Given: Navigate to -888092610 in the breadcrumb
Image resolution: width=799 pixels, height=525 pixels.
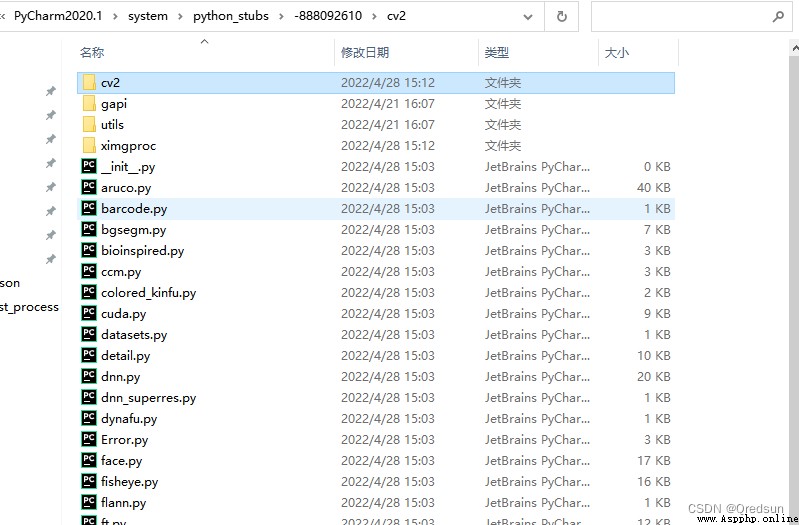Looking at the screenshot, I should [328, 16].
